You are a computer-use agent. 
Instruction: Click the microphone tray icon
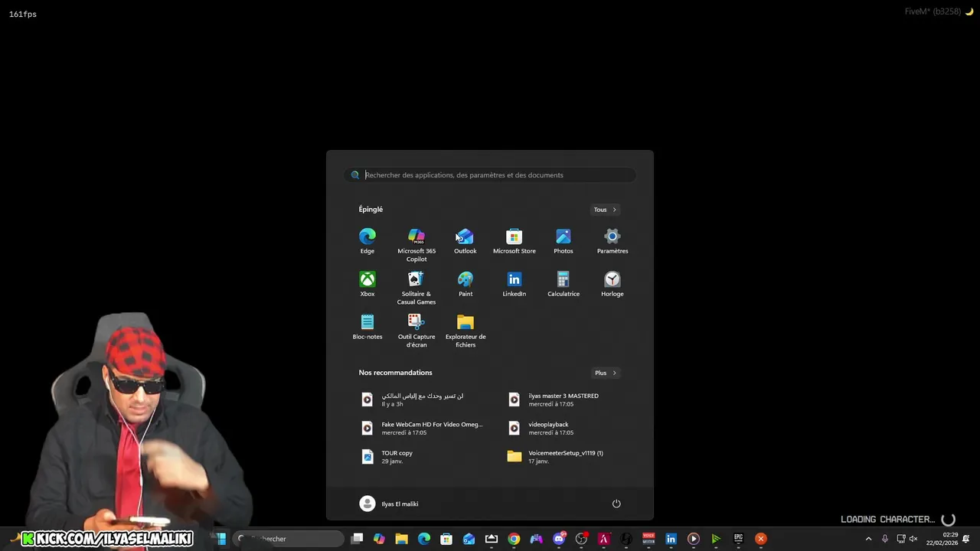[885, 539]
